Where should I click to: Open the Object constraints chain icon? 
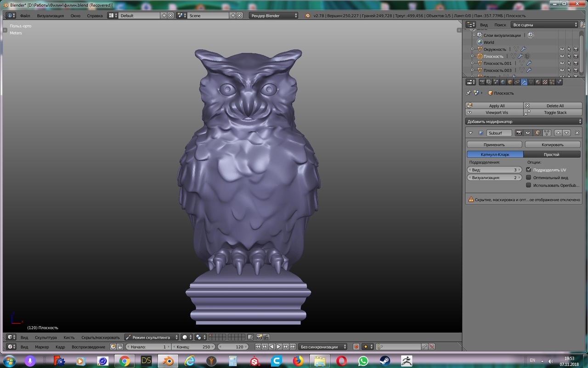[x=517, y=82]
